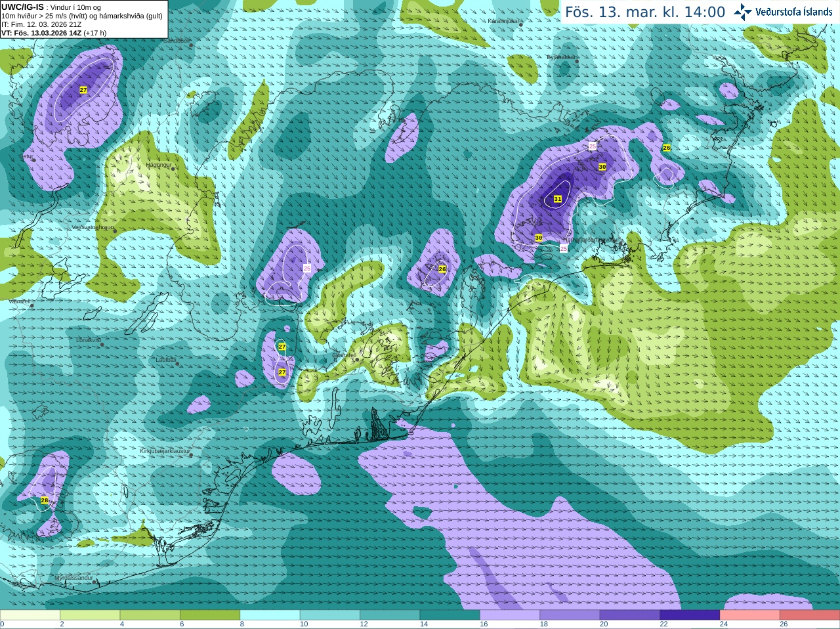This screenshot has width=840, height=629.
Task: Click the Vatnsfell station label
Action: tap(20, 301)
